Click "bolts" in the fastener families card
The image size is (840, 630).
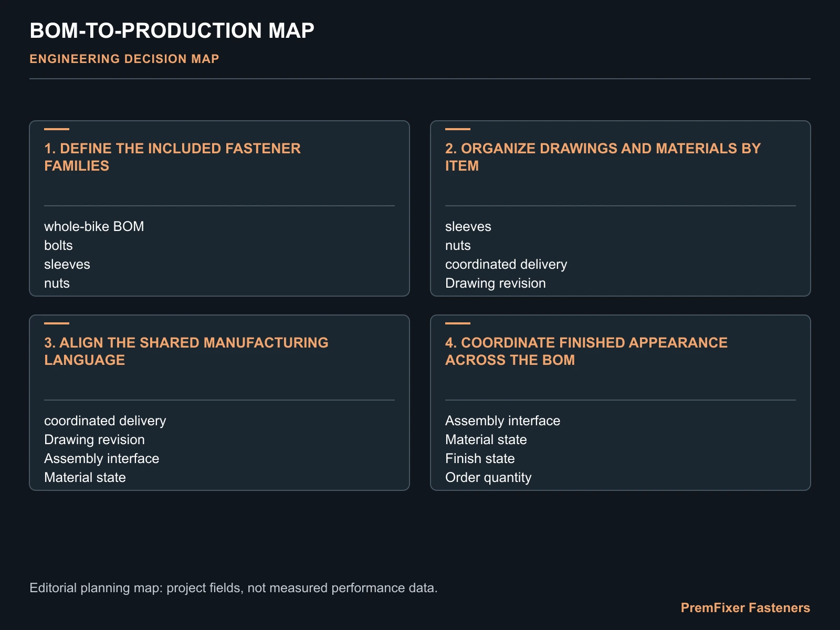click(x=58, y=245)
